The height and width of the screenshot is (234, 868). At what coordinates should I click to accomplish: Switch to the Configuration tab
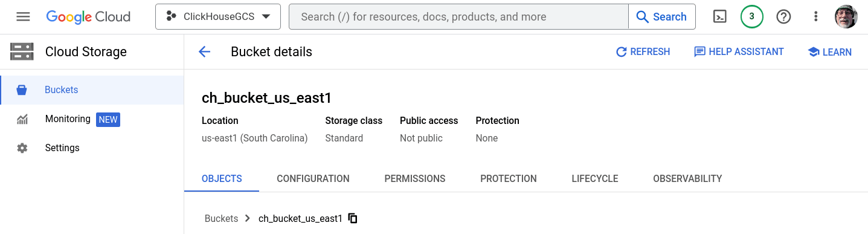(x=313, y=179)
